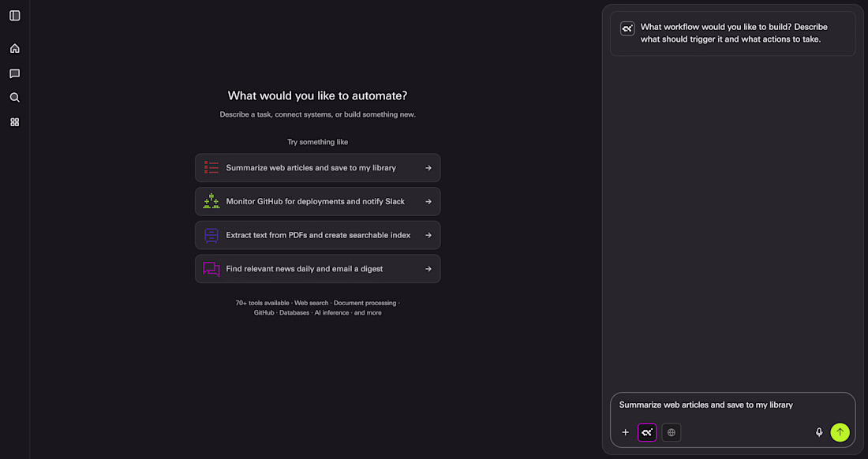Toggle the sidebar panel icon

point(14,16)
